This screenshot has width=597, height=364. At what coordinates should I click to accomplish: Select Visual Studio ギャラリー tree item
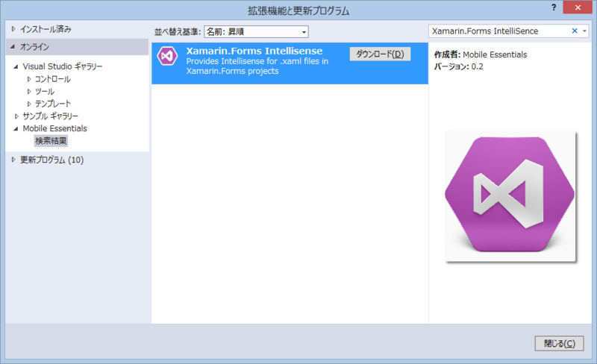point(63,66)
